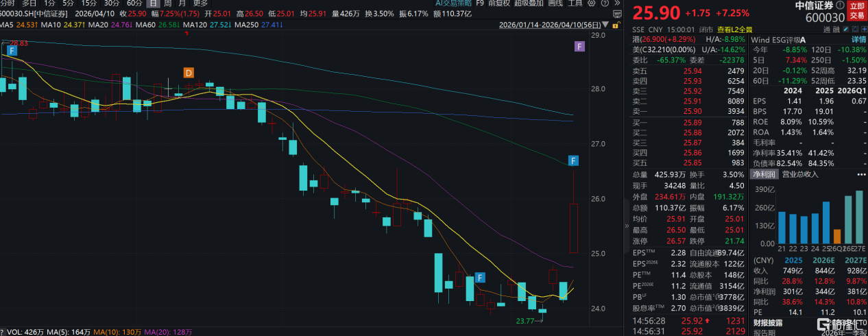Click the edit pencil icon under stock code
Screen dimensions: 868x336
846,29
